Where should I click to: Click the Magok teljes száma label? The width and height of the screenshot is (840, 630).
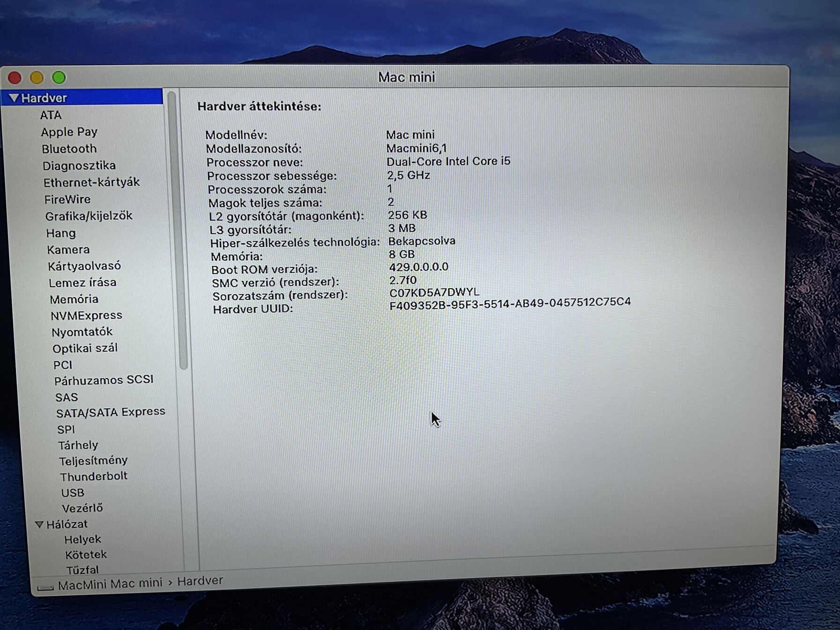265,203
